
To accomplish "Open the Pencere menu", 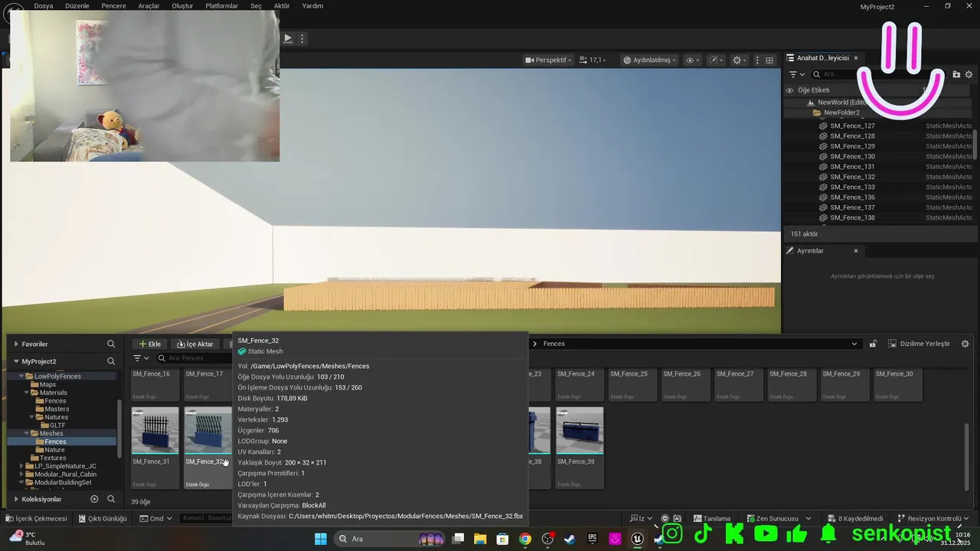I will (x=113, y=6).
